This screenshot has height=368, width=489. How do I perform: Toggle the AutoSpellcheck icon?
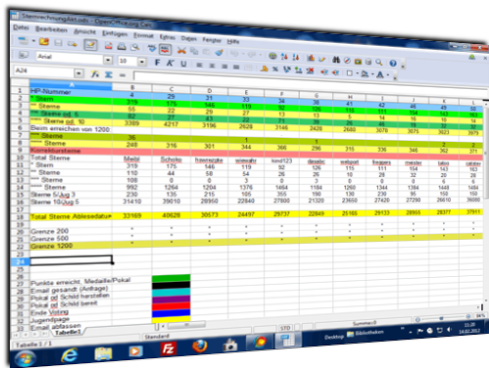pyautogui.click(x=165, y=50)
